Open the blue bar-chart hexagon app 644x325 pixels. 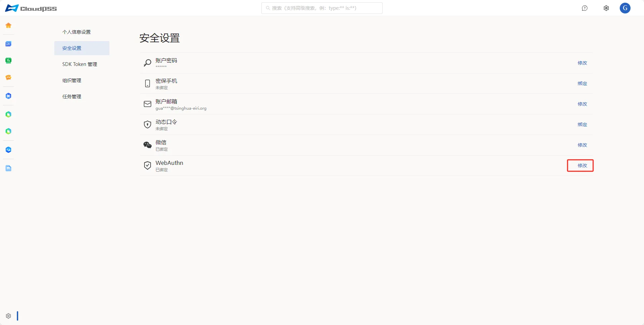point(8,150)
